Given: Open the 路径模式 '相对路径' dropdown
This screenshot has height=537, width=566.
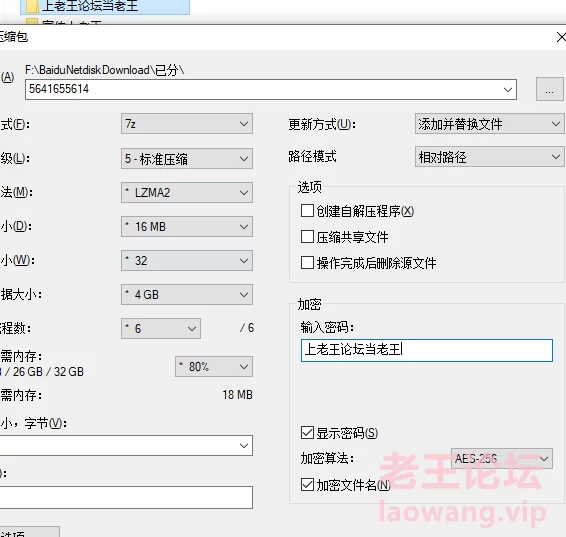Looking at the screenshot, I should (x=489, y=157).
